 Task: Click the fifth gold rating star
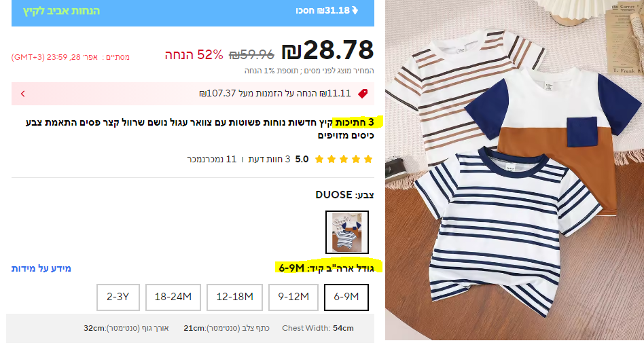pos(319,160)
